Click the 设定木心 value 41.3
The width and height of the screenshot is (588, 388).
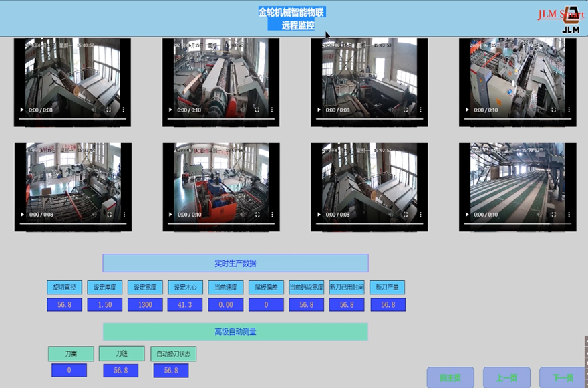(185, 305)
